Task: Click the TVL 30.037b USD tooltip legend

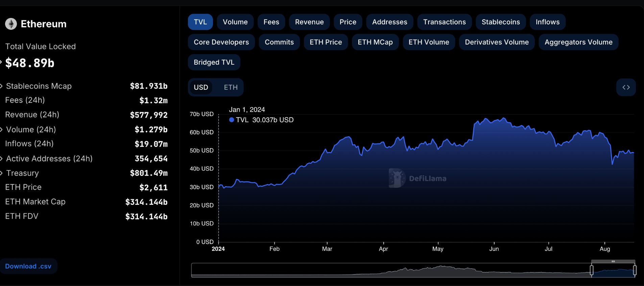Action: pyautogui.click(x=261, y=120)
